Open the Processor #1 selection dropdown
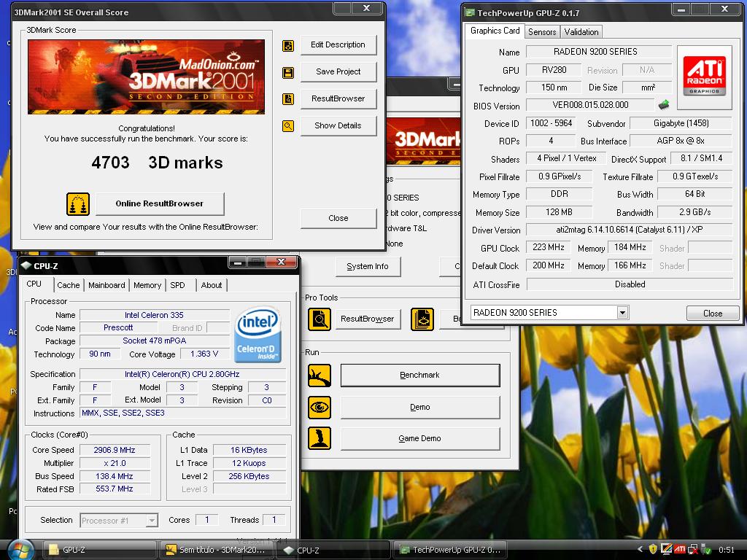Screen dimensions: 747x560 click(x=152, y=521)
